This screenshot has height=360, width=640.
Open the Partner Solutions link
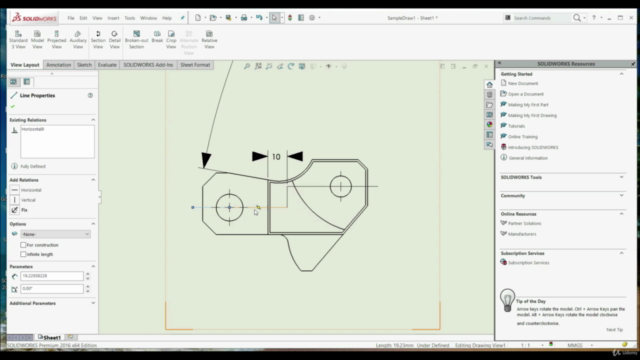(524, 223)
